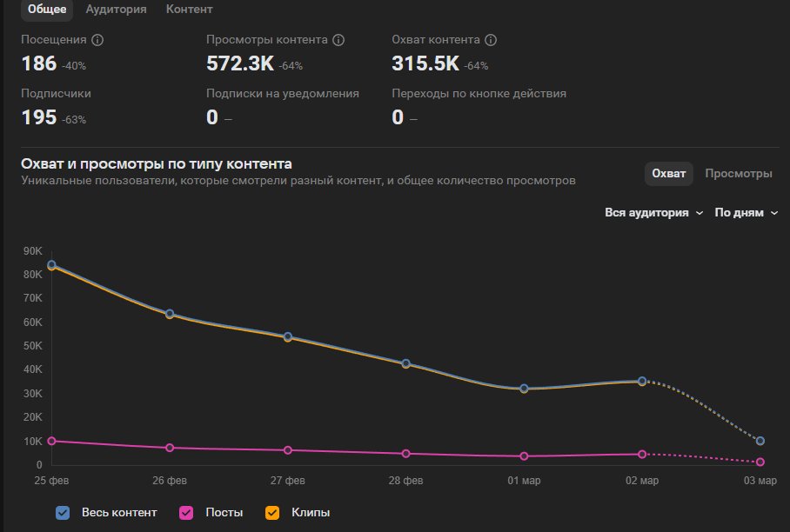
Task: Open the По дням dropdown
Action: click(746, 212)
